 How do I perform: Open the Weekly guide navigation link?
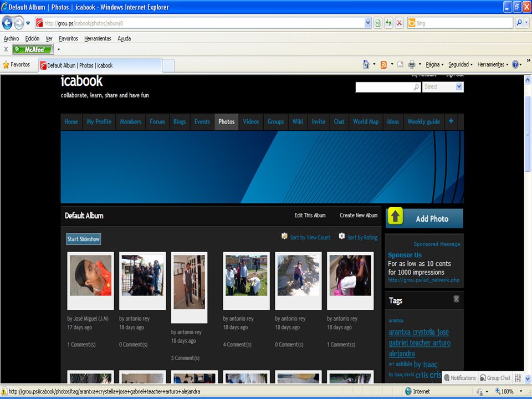pos(423,122)
